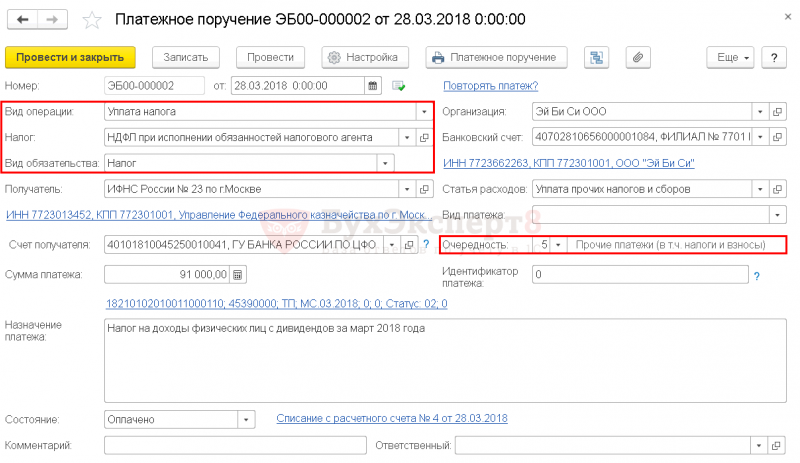Open the Получатель record with its open icon

point(424,189)
